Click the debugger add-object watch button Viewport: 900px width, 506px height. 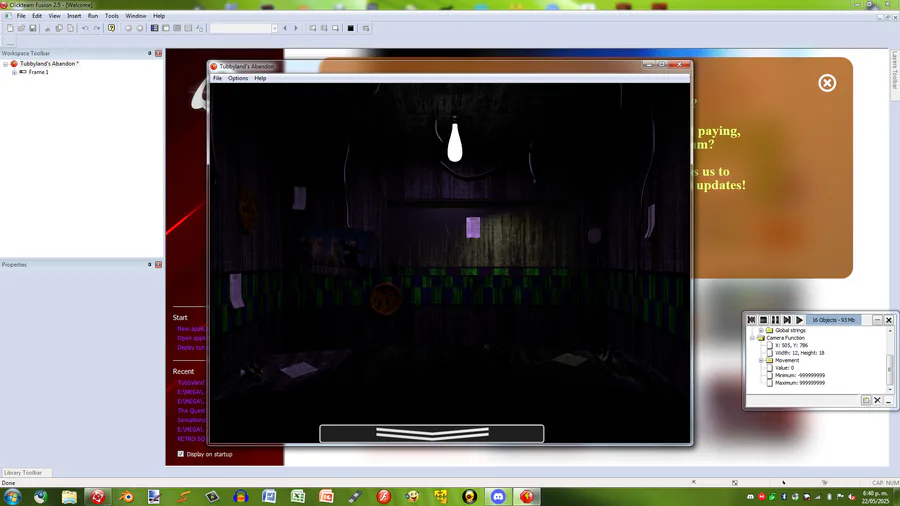click(x=866, y=400)
